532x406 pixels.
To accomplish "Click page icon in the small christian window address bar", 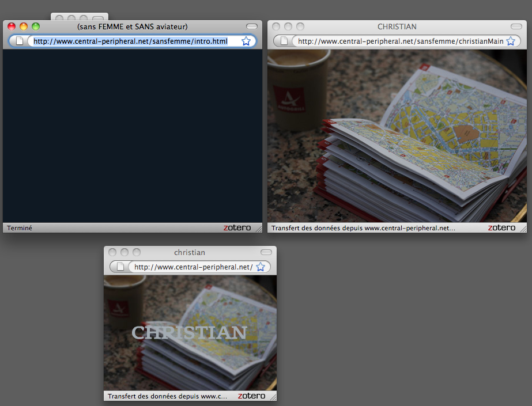I will tap(120, 267).
